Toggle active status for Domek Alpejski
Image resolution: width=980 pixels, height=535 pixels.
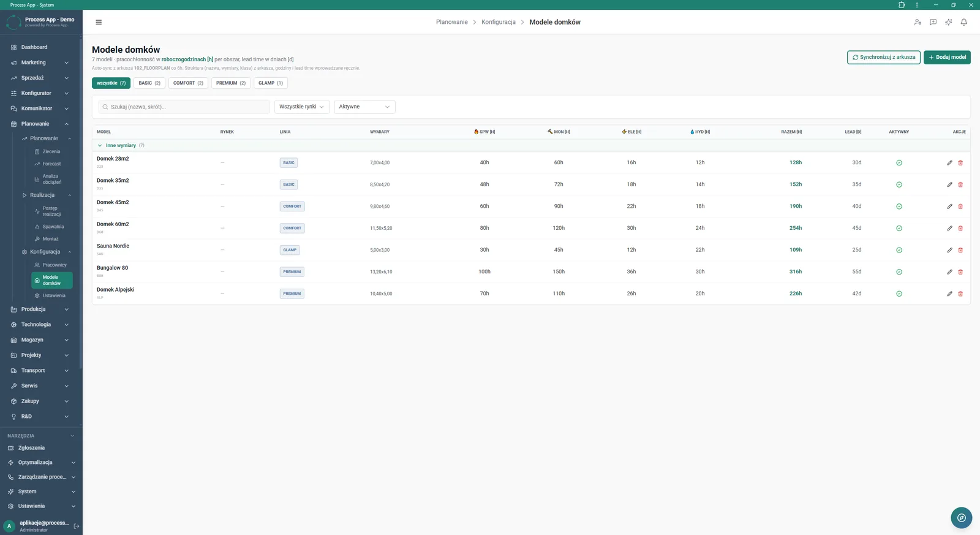coord(899,294)
